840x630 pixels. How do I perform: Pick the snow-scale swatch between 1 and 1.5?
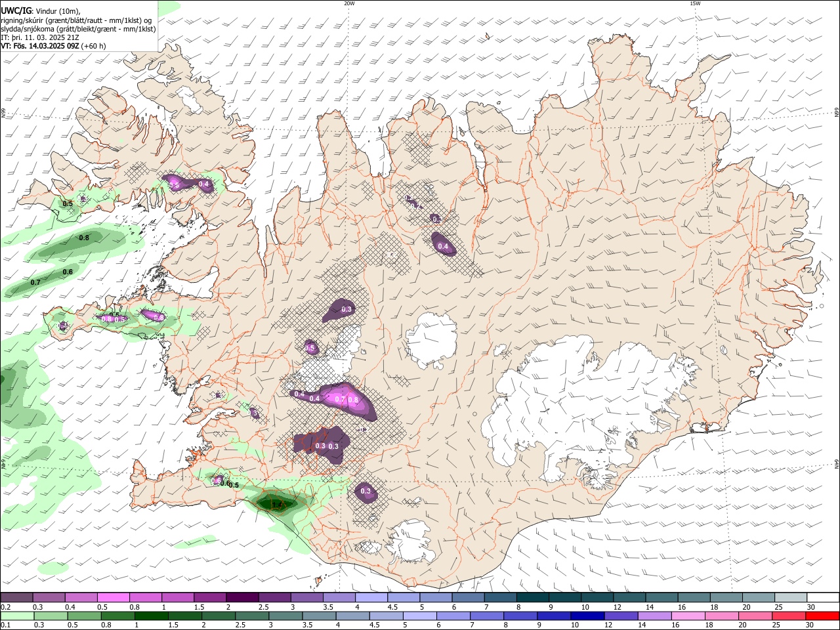point(177,597)
